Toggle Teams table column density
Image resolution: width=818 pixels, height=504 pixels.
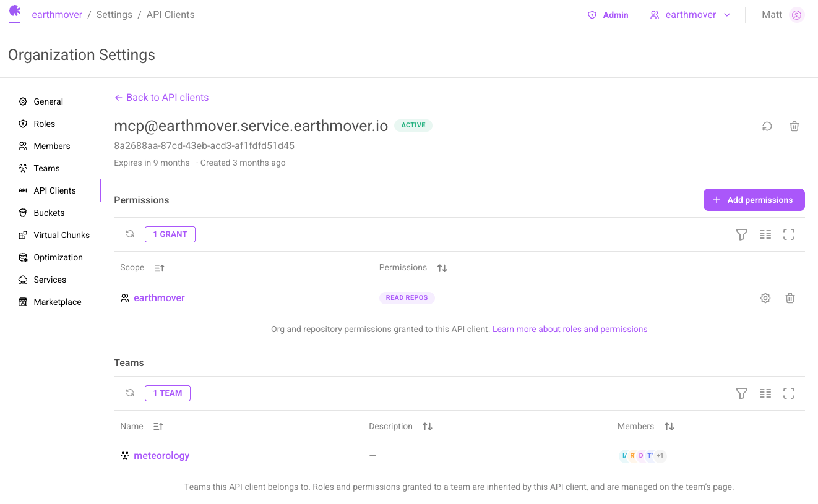pyautogui.click(x=765, y=393)
